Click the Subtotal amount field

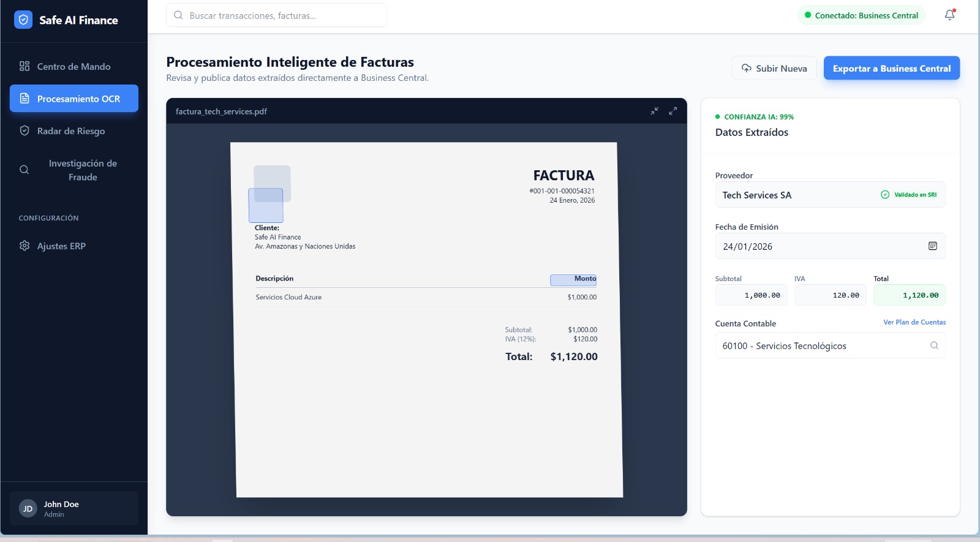751,295
